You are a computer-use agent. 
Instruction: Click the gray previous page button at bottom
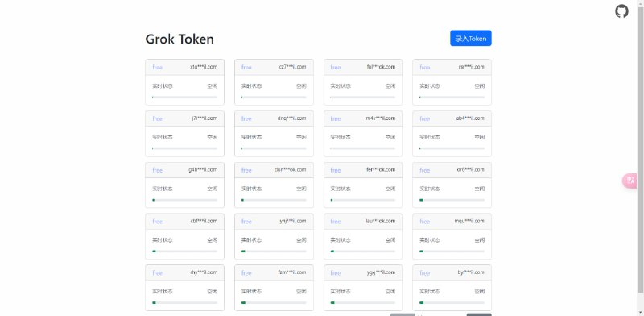[x=402, y=314]
